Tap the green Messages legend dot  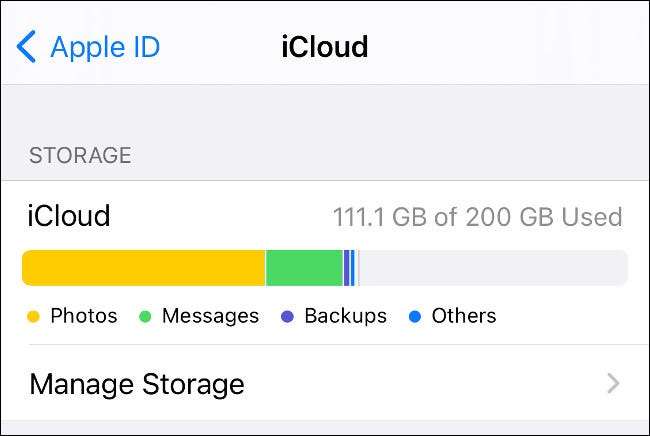(x=145, y=317)
